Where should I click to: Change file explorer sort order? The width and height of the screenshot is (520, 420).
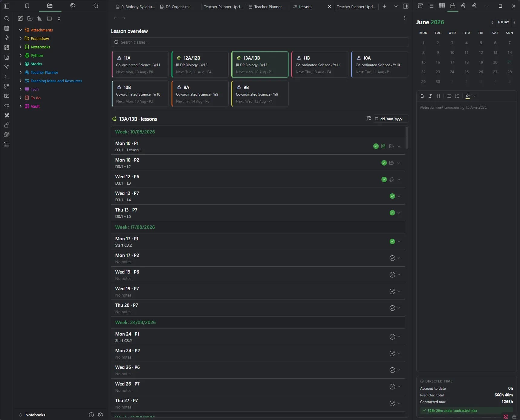[40, 18]
